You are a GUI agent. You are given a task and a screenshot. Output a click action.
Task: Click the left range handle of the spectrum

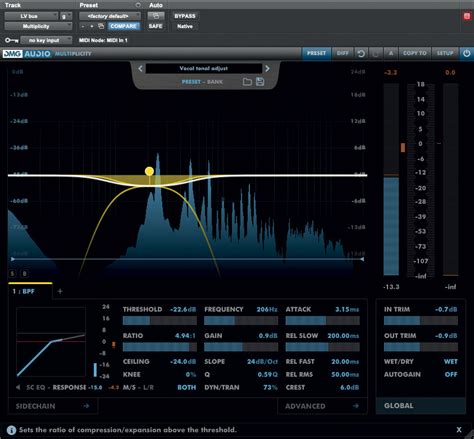point(13,259)
